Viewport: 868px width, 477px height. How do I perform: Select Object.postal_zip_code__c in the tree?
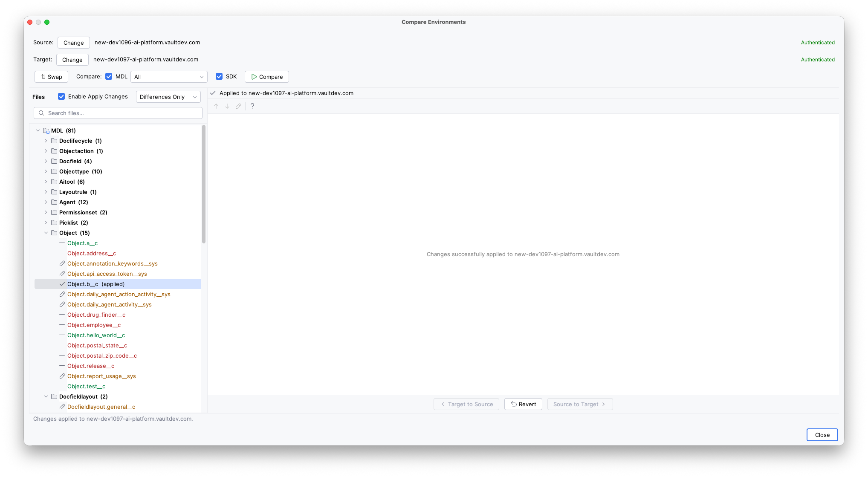pyautogui.click(x=102, y=356)
